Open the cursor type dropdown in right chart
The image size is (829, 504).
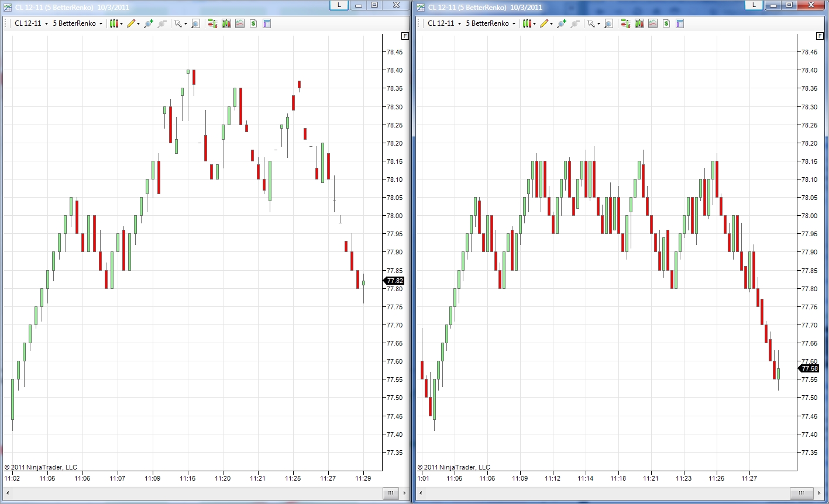coord(594,23)
